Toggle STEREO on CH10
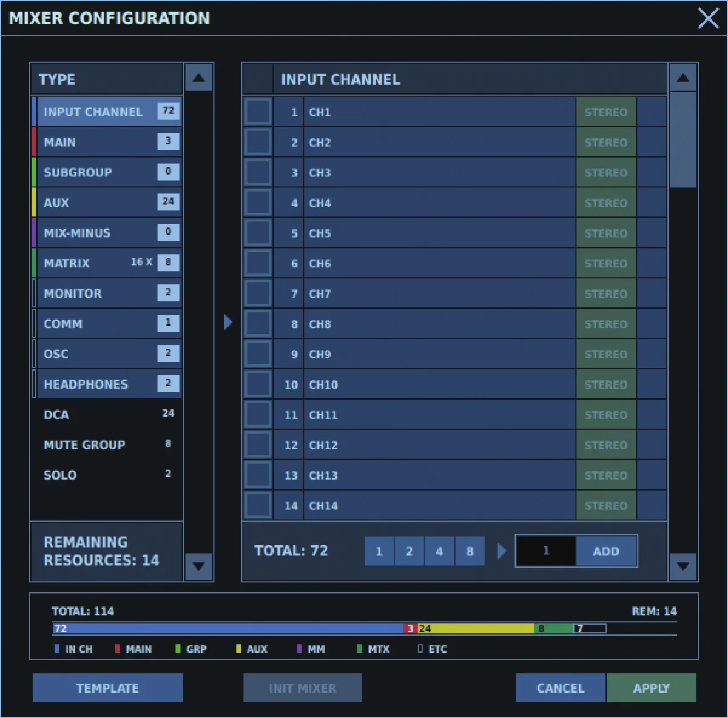The height and width of the screenshot is (718, 728). [606, 384]
